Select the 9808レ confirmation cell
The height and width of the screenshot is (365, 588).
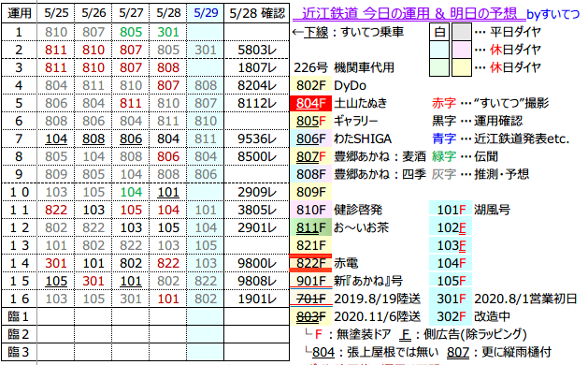pyautogui.click(x=257, y=281)
